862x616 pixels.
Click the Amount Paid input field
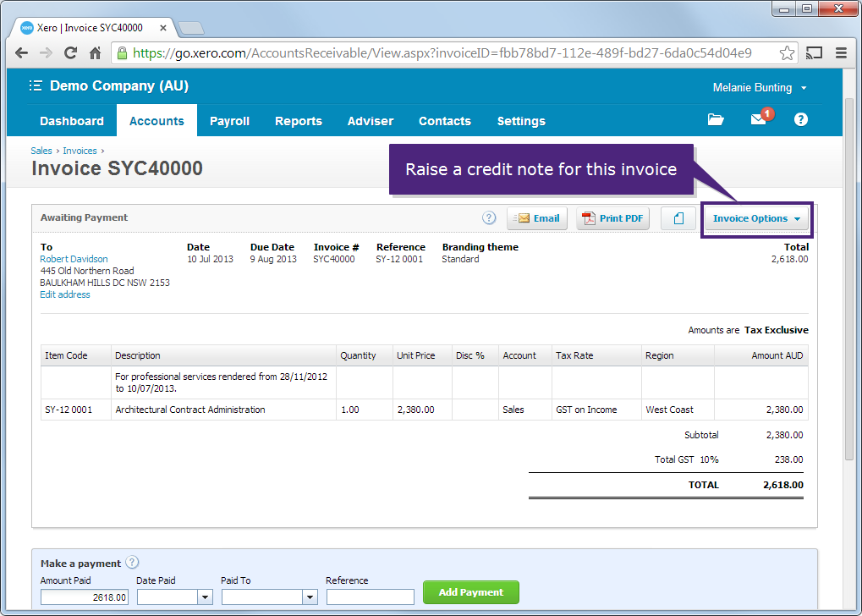(84, 597)
